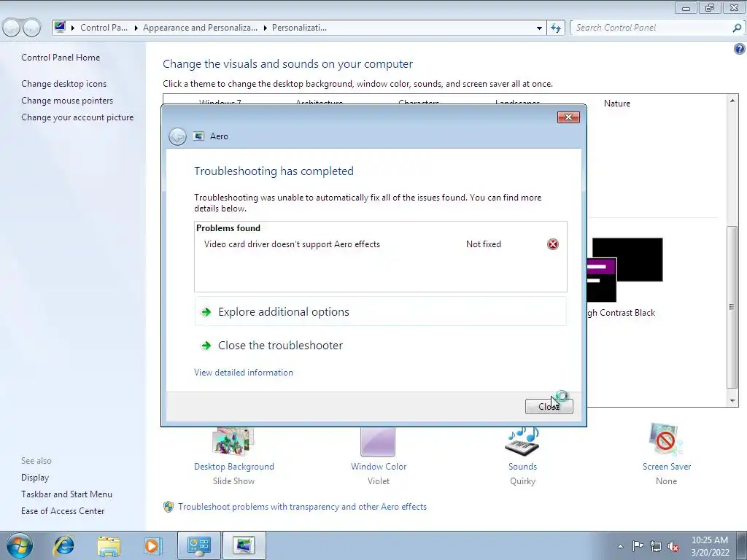Click Desktop Background slide show icon
The image size is (747, 560).
coord(233,441)
